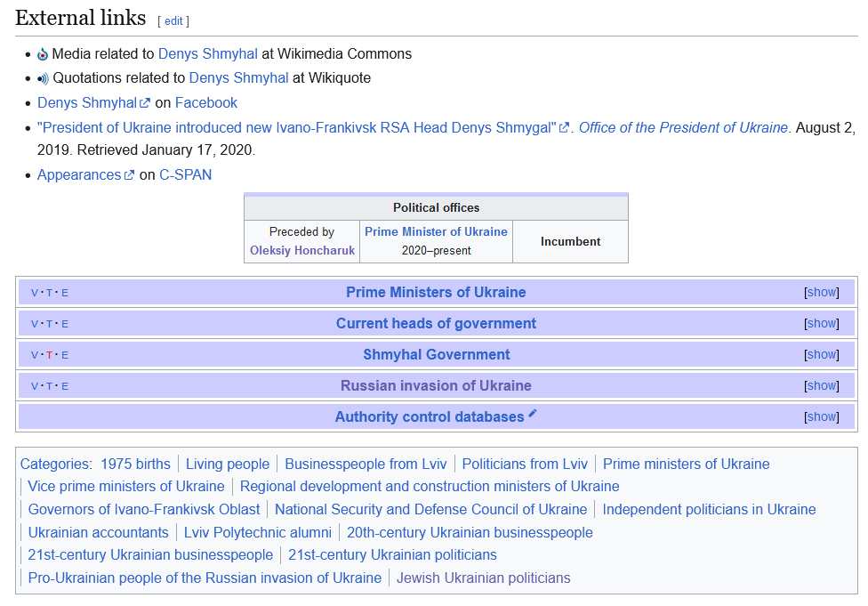Click the E link in Prime Ministers of Ukraine navbox
This screenshot has width=868, height=606.
pos(65,293)
